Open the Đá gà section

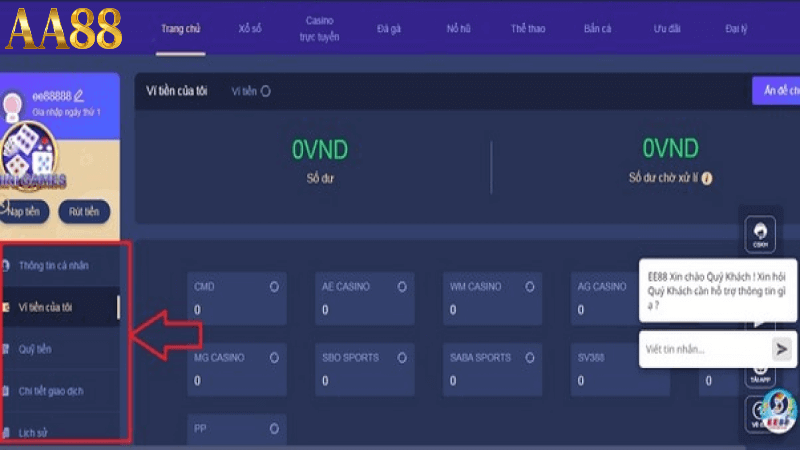[389, 29]
